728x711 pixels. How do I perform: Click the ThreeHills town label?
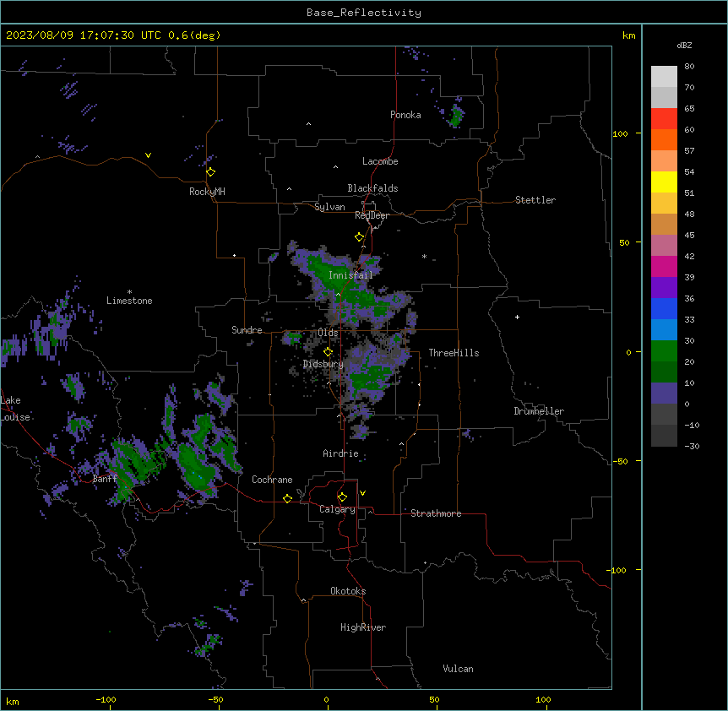coord(454,353)
